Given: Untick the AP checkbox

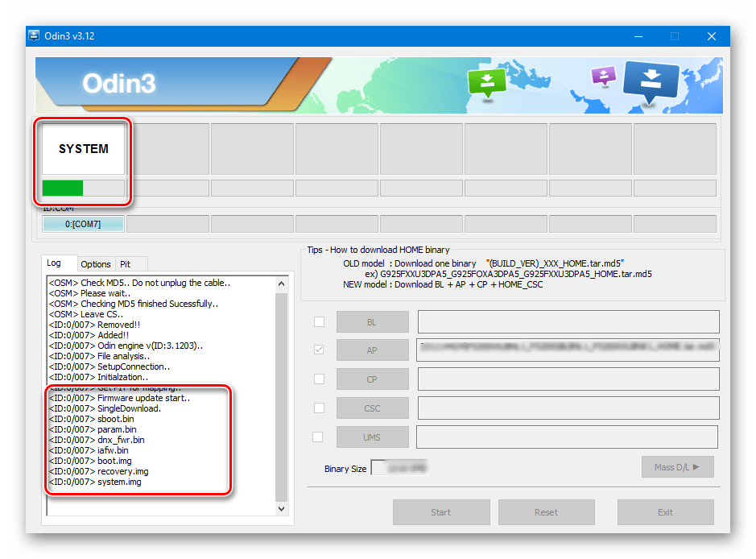Looking at the screenshot, I should [319, 350].
